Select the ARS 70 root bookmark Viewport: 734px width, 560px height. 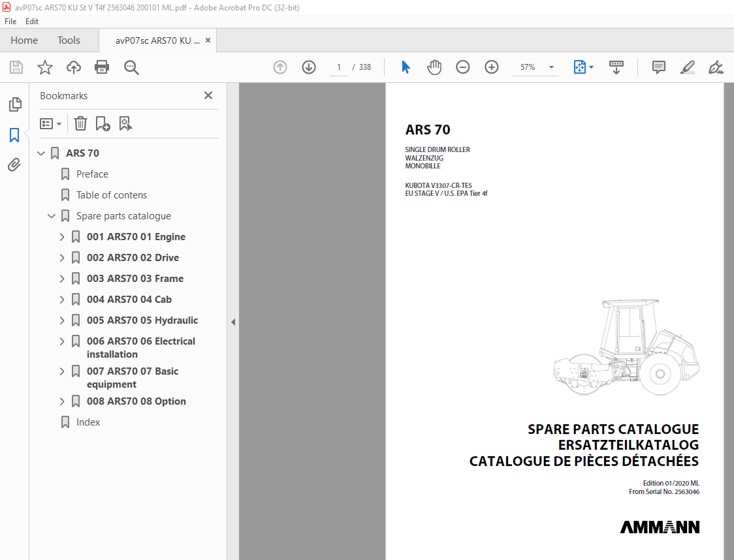82,153
